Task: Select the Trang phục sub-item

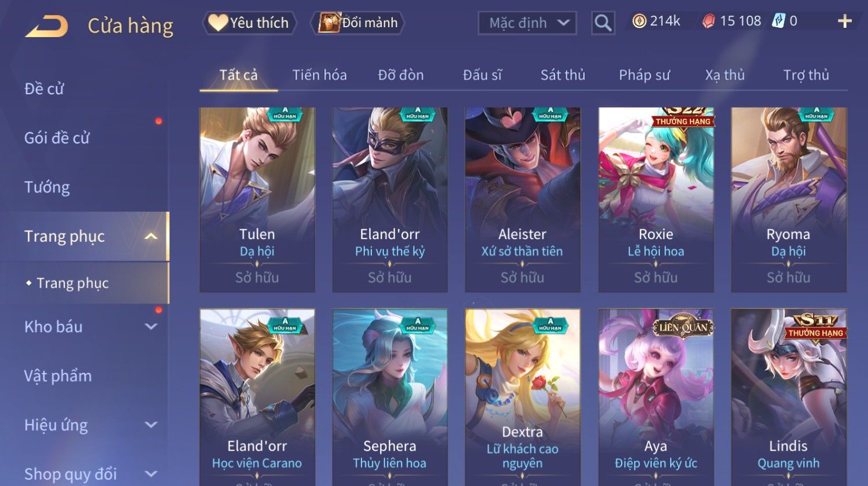Action: click(73, 283)
